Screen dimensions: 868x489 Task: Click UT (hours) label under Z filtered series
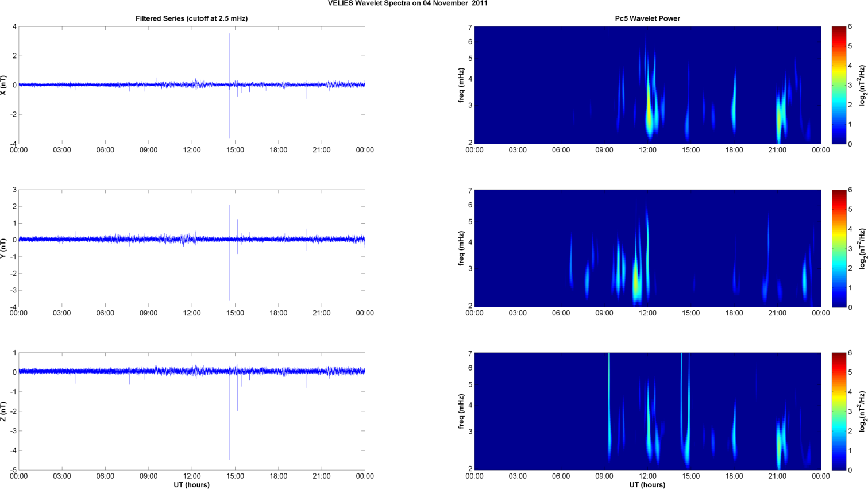191,484
